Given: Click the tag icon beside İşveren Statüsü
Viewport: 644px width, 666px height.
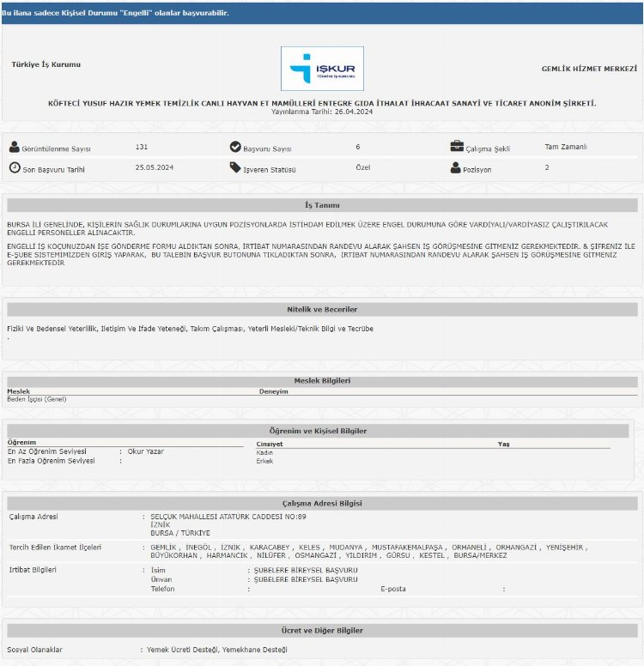Looking at the screenshot, I should click(235, 168).
